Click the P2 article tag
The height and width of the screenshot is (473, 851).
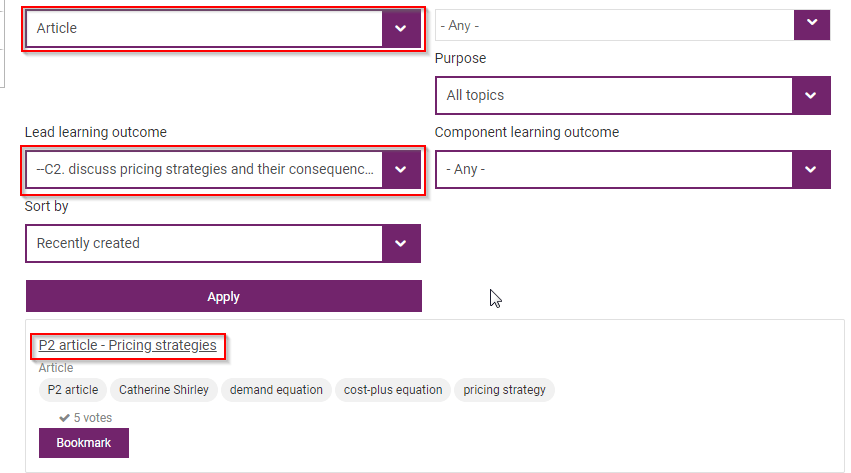(73, 390)
